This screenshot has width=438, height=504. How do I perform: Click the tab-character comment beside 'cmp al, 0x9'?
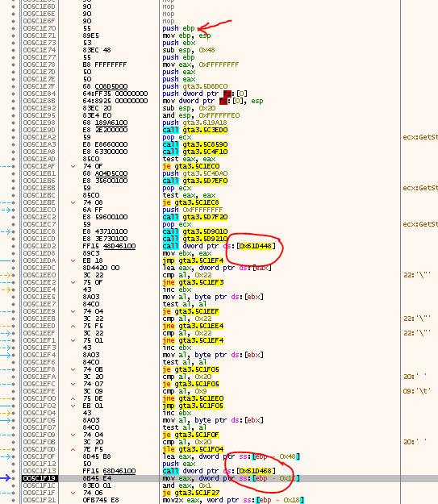pyautogui.click(x=417, y=391)
